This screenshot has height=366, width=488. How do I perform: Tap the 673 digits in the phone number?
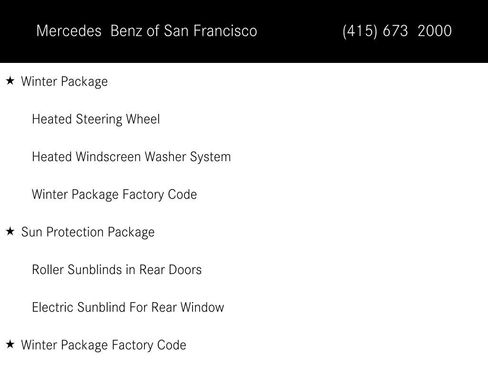click(395, 31)
